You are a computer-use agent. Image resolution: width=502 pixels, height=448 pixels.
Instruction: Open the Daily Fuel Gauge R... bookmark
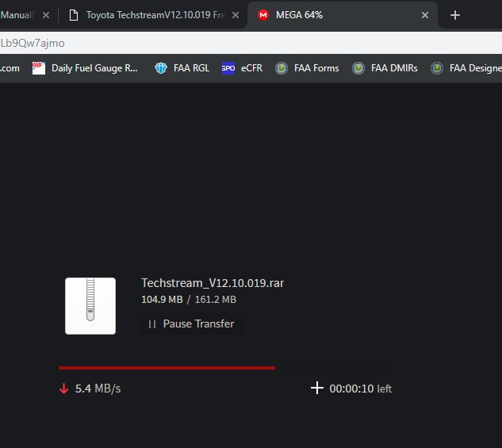point(85,68)
